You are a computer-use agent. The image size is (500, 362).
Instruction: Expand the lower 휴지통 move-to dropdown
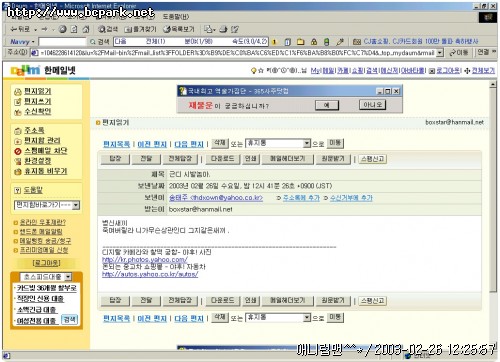[307, 318]
